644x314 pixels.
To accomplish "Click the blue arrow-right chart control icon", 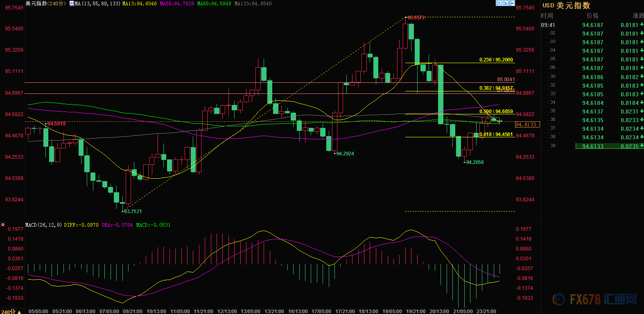I will coord(512,3).
